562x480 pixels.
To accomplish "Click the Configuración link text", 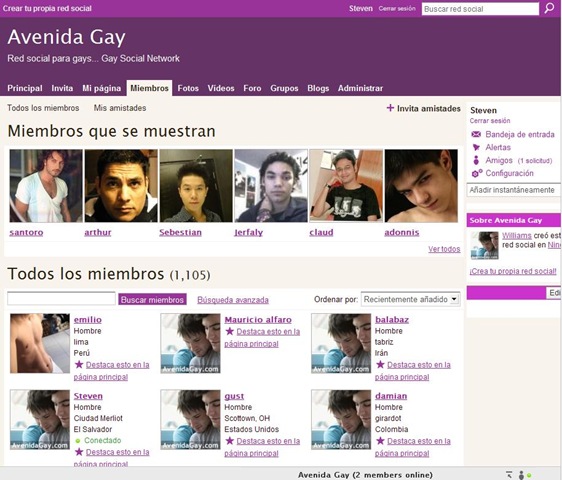I will 509,173.
